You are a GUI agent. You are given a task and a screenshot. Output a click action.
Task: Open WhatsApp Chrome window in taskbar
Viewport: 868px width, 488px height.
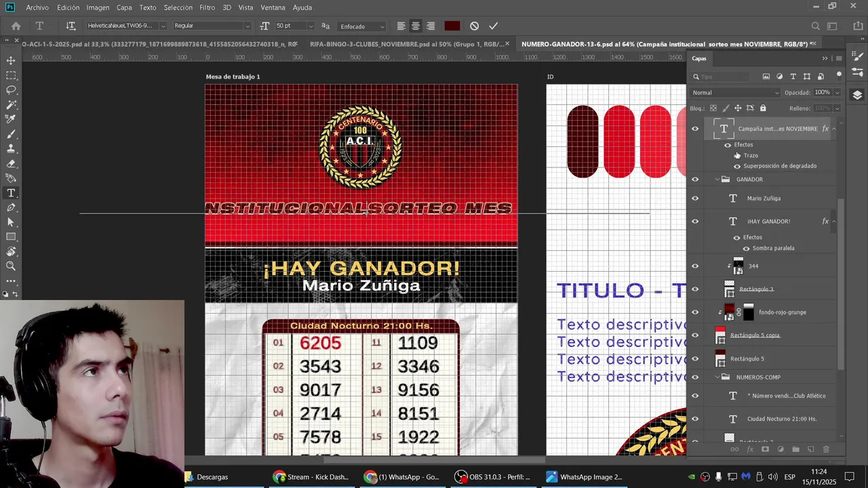click(x=402, y=477)
